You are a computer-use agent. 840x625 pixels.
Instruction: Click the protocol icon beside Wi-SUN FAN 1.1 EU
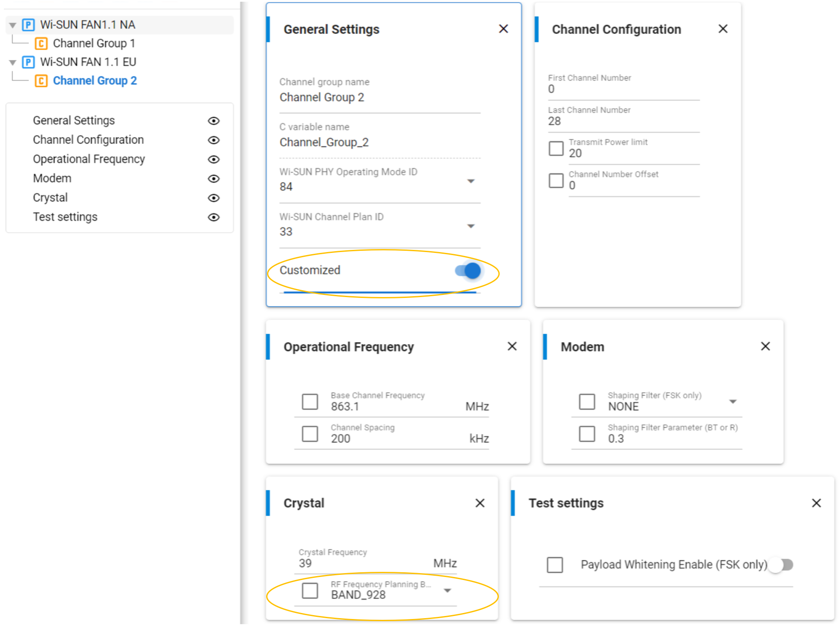click(x=28, y=62)
